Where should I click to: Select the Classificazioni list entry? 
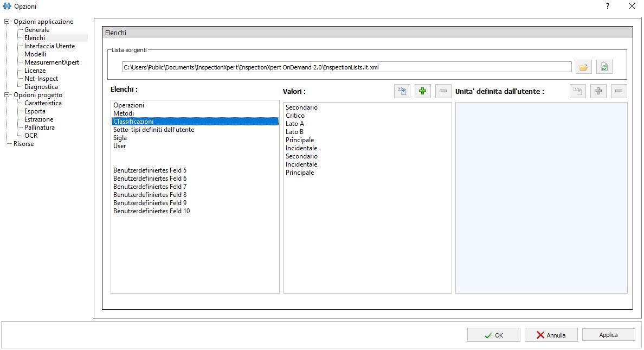[195, 122]
